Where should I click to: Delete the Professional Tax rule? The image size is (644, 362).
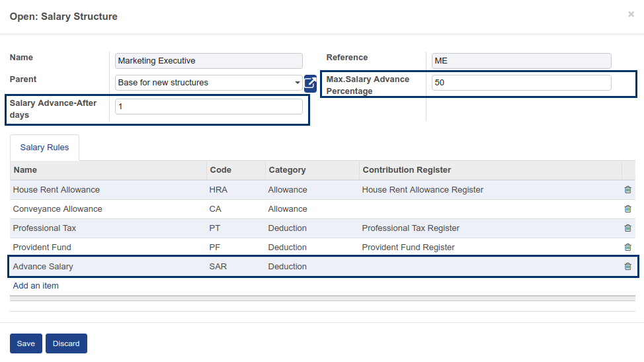[627, 228]
